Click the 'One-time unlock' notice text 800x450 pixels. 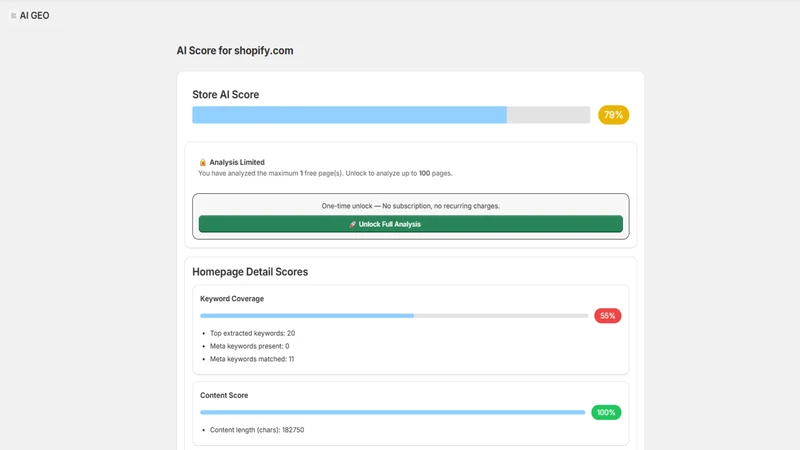(x=411, y=206)
